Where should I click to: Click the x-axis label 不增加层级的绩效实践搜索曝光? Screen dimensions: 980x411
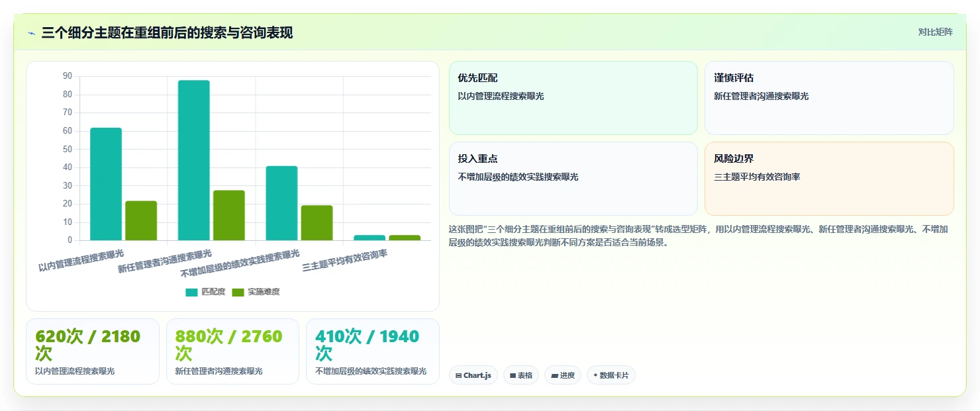click(x=240, y=263)
